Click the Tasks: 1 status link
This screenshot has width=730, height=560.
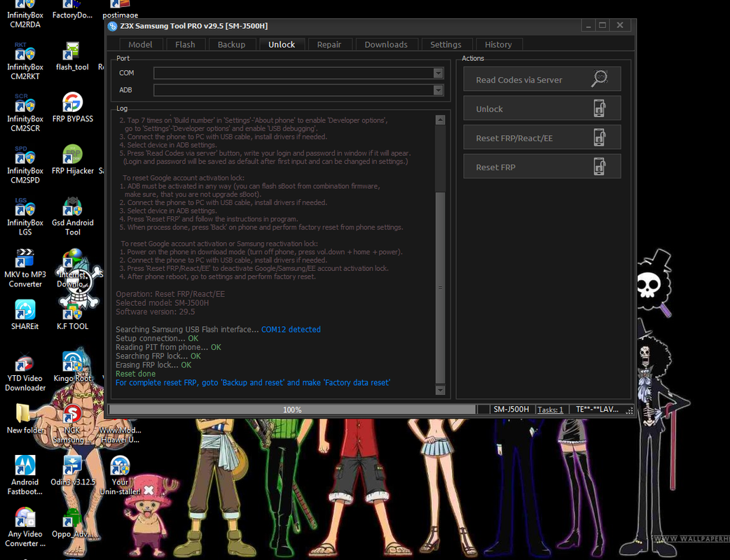(550, 409)
